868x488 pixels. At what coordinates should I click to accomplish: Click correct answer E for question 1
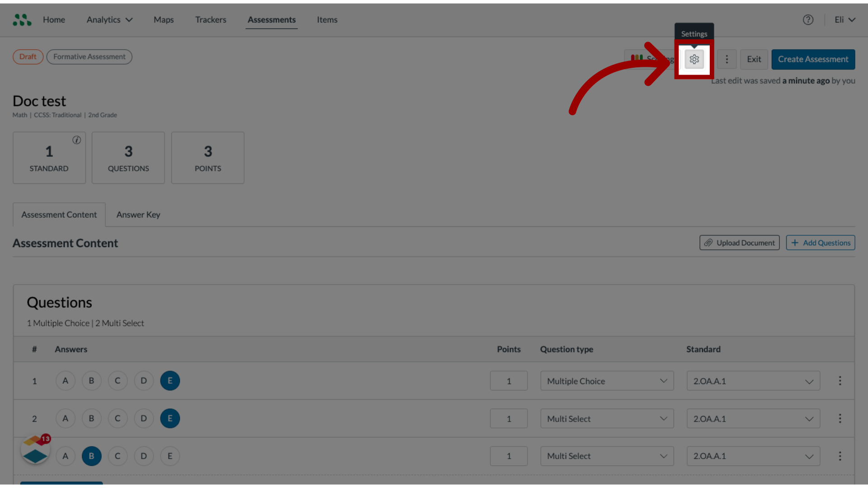coord(170,380)
